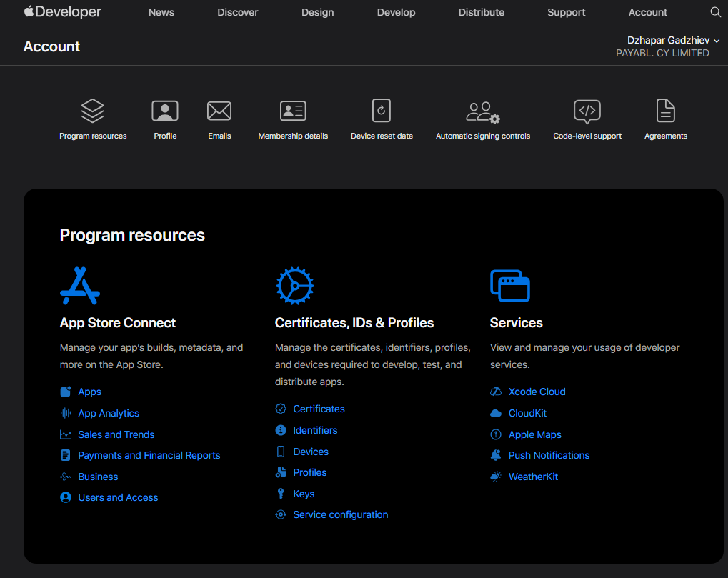Click the user icon beside Users and Access
The height and width of the screenshot is (578, 728).
66,497
